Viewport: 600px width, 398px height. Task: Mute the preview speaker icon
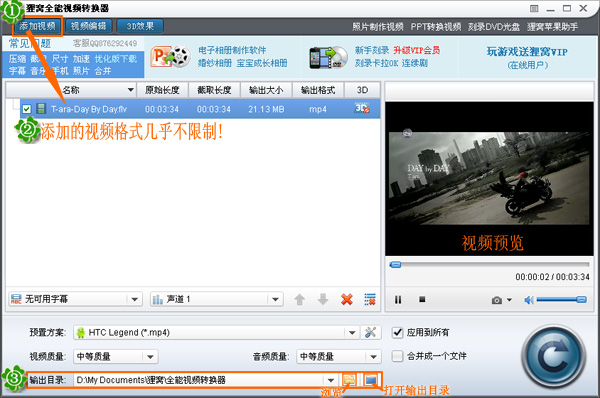coord(529,300)
